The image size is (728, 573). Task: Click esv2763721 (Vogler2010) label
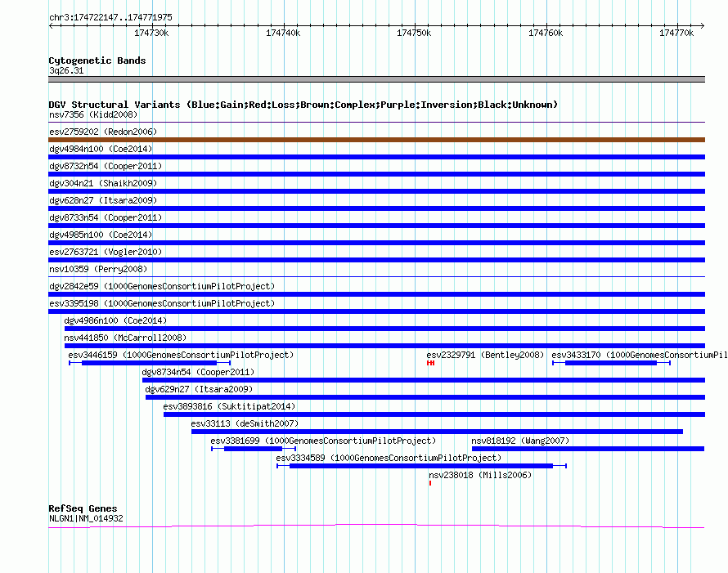pyautogui.click(x=106, y=252)
